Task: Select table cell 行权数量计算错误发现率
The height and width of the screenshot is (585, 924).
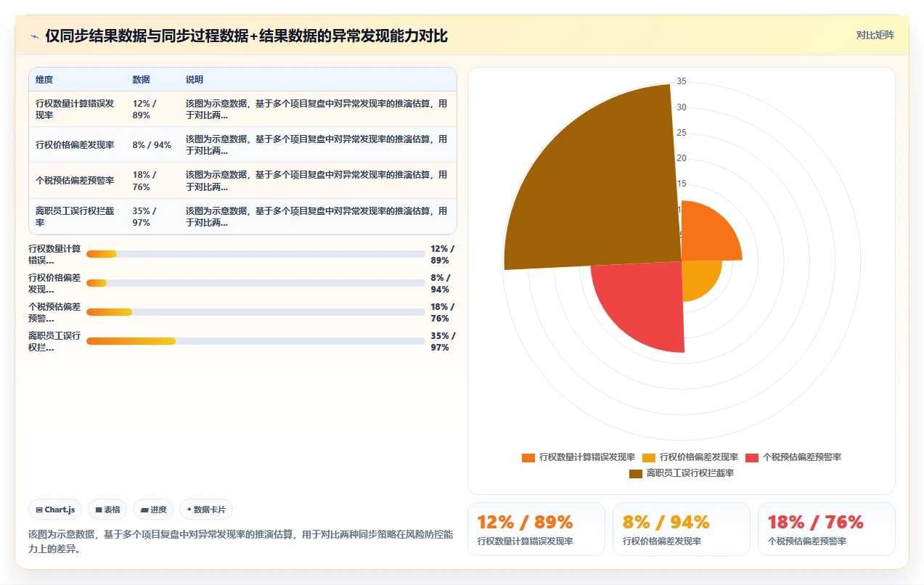Action: 77,109
